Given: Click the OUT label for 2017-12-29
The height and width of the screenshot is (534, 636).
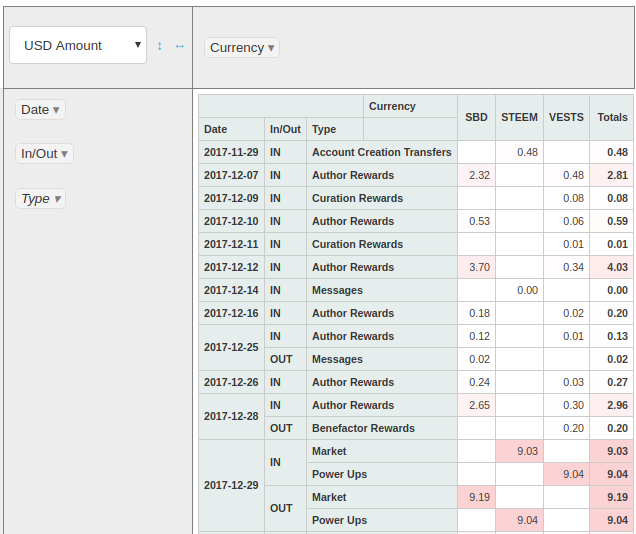Looking at the screenshot, I should 286,508.
